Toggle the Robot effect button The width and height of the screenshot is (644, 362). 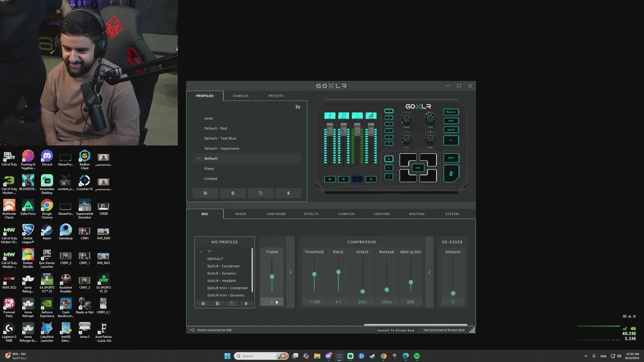(x=451, y=121)
